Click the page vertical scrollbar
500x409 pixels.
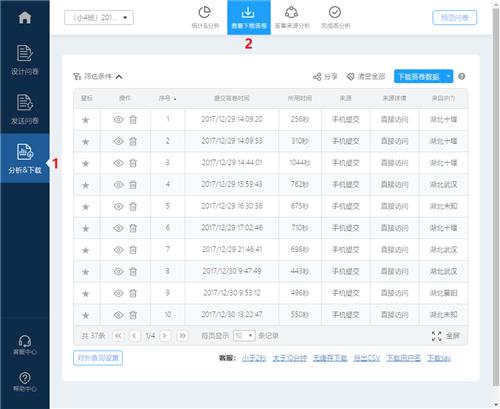(496, 197)
